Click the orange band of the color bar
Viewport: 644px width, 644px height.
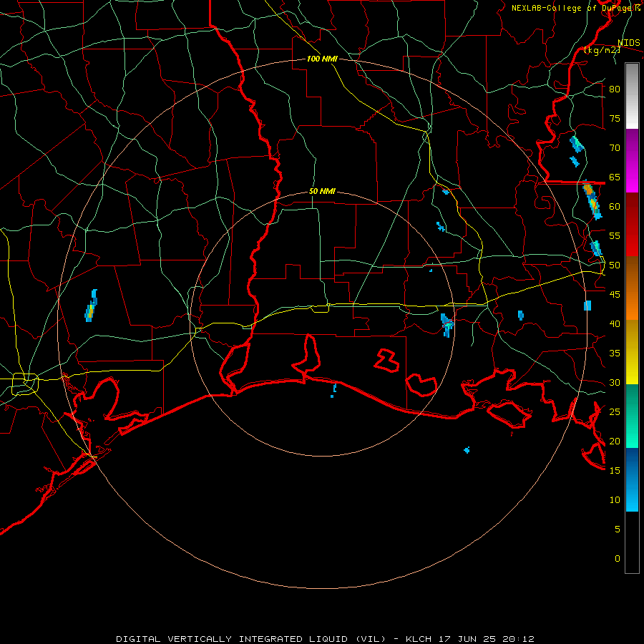pos(632,288)
